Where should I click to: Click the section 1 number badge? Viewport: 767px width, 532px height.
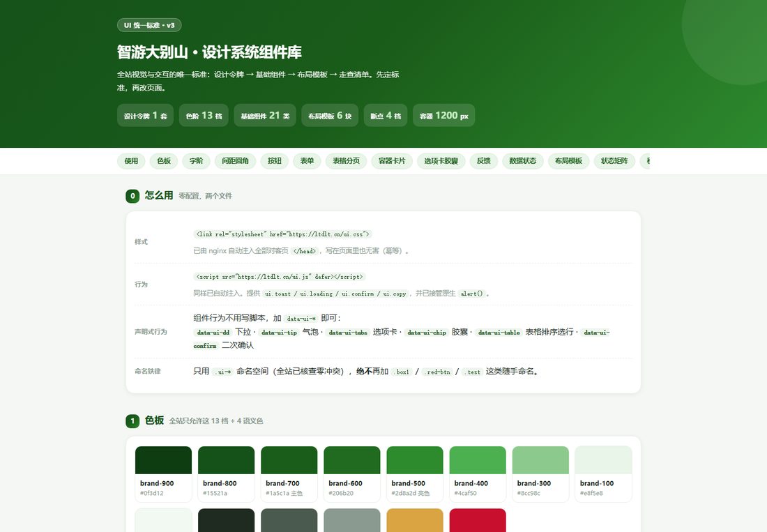click(x=132, y=421)
